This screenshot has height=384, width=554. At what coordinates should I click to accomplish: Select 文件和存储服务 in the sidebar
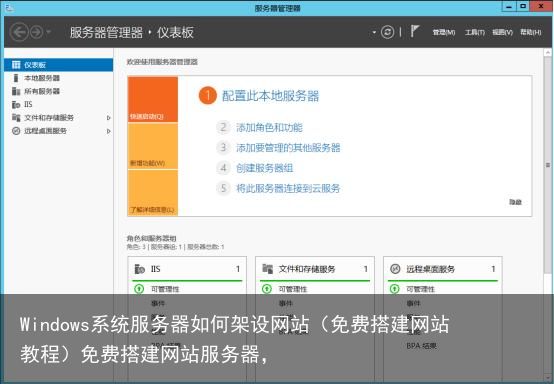[59, 118]
